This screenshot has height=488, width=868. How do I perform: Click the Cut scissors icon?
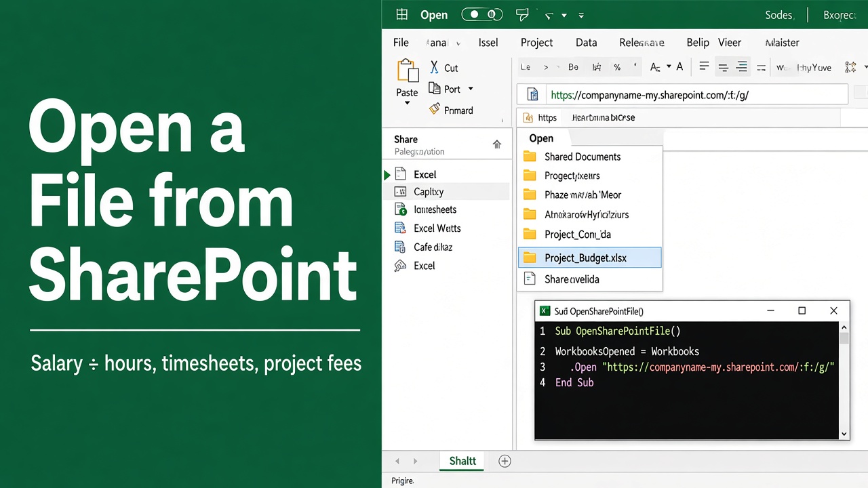pos(434,67)
